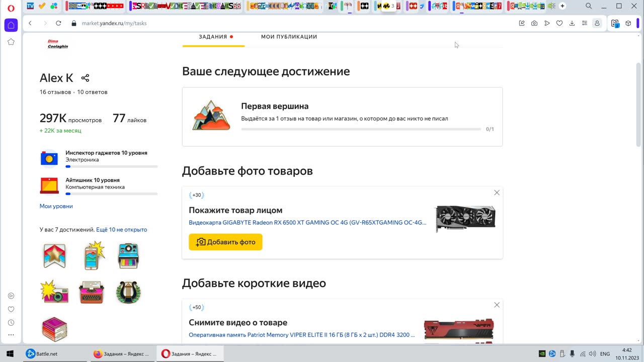Click the 16 отзывов counter
The height and width of the screenshot is (362, 644).
click(x=55, y=92)
